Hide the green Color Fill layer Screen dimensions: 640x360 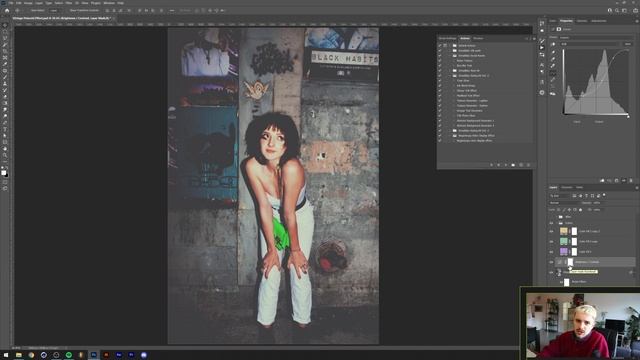tap(551, 242)
